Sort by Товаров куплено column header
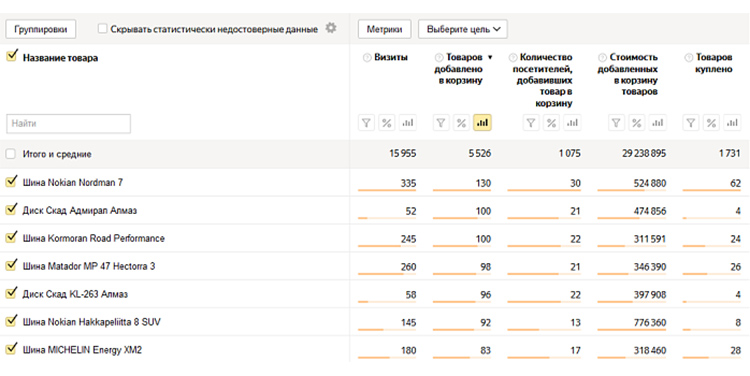750x376 pixels. coord(714,63)
